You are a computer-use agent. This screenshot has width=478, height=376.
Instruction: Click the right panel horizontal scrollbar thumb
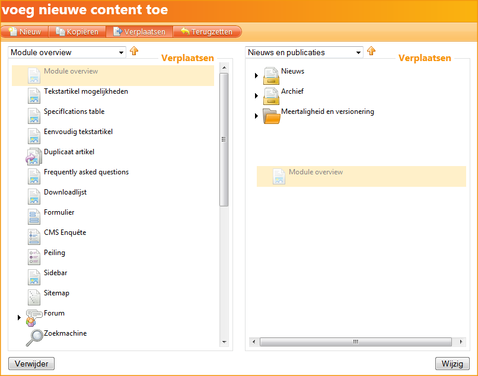pos(356,342)
